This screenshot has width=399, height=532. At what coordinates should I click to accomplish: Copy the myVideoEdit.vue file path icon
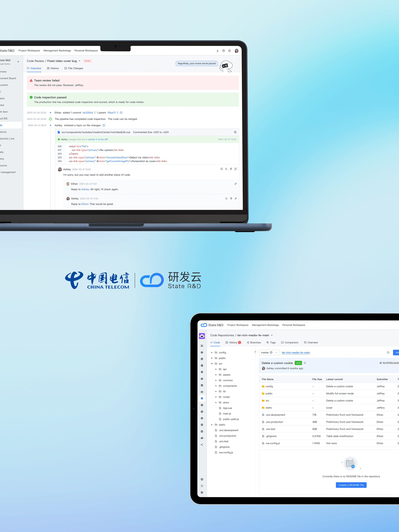tap(235, 132)
